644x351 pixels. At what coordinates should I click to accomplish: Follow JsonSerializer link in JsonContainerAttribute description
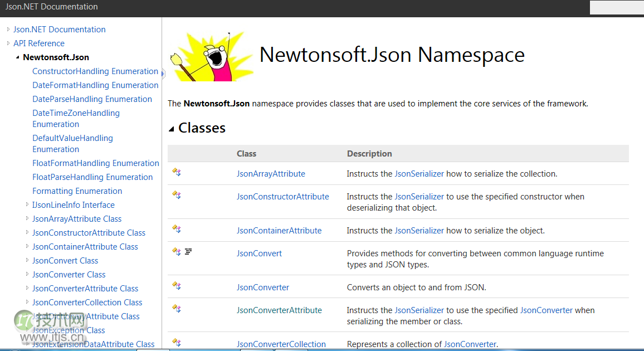tap(419, 231)
